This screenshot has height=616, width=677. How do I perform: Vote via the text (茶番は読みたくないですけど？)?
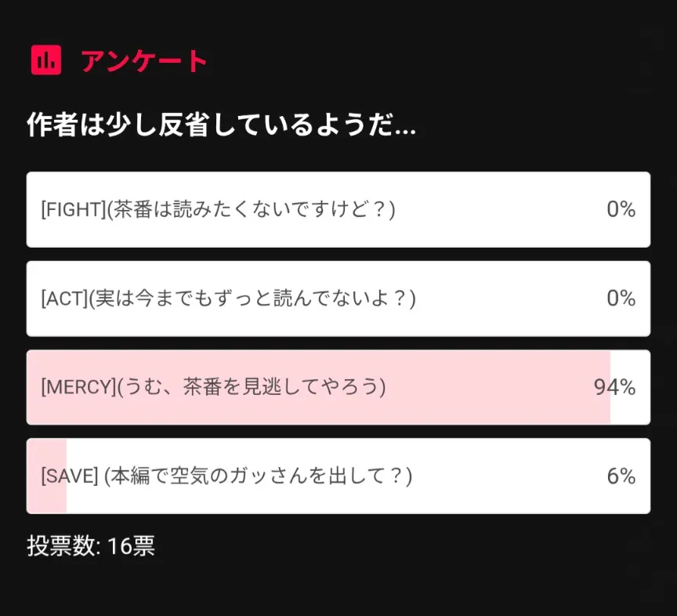[x=251, y=210]
